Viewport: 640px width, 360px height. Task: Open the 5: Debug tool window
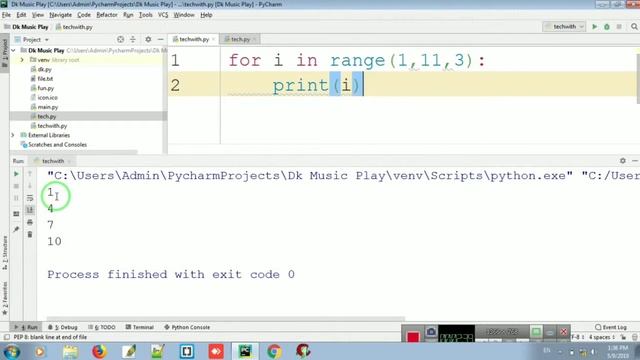point(63,327)
